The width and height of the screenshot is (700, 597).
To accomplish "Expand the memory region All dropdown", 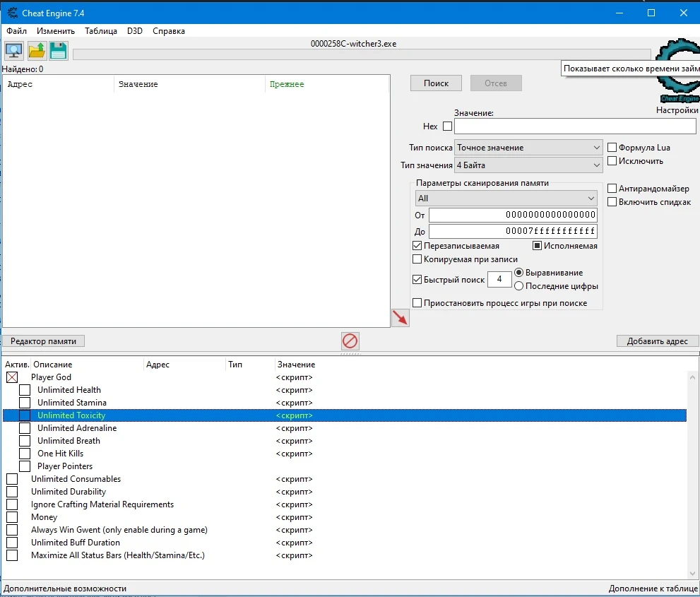I will 506,199.
